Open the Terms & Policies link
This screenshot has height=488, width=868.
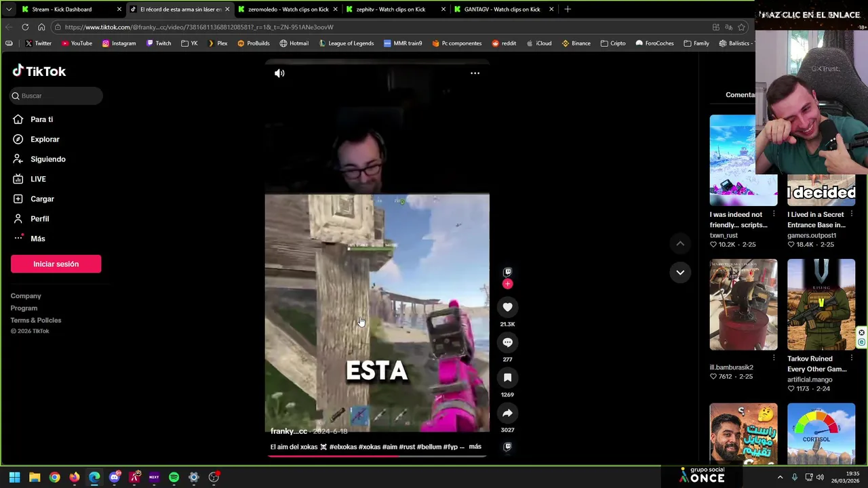[36, 321]
